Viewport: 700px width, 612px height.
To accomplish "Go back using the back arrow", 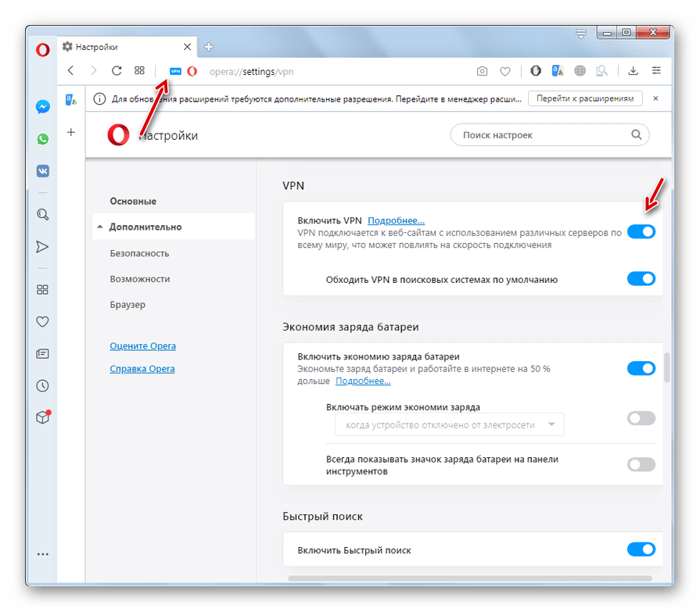I will (x=70, y=70).
